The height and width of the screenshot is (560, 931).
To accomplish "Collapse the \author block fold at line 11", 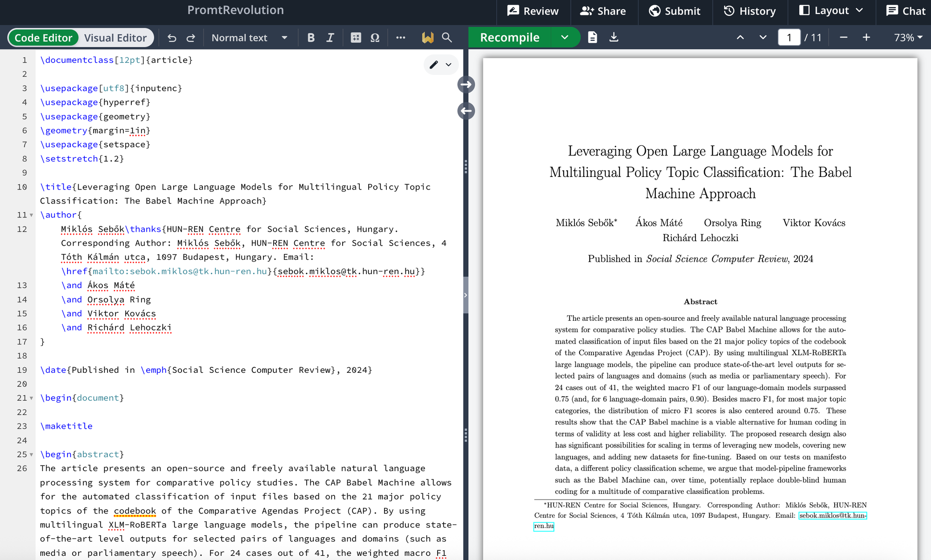I will 31,215.
